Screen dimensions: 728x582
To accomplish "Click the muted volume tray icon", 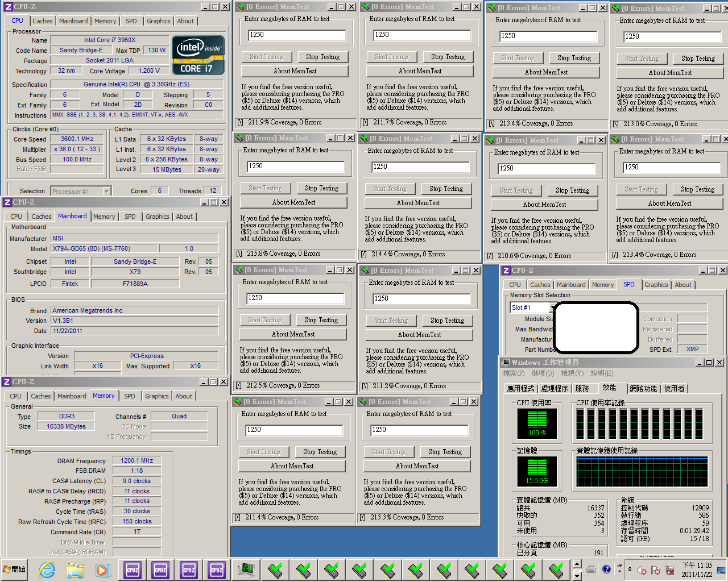I will pos(642,570).
